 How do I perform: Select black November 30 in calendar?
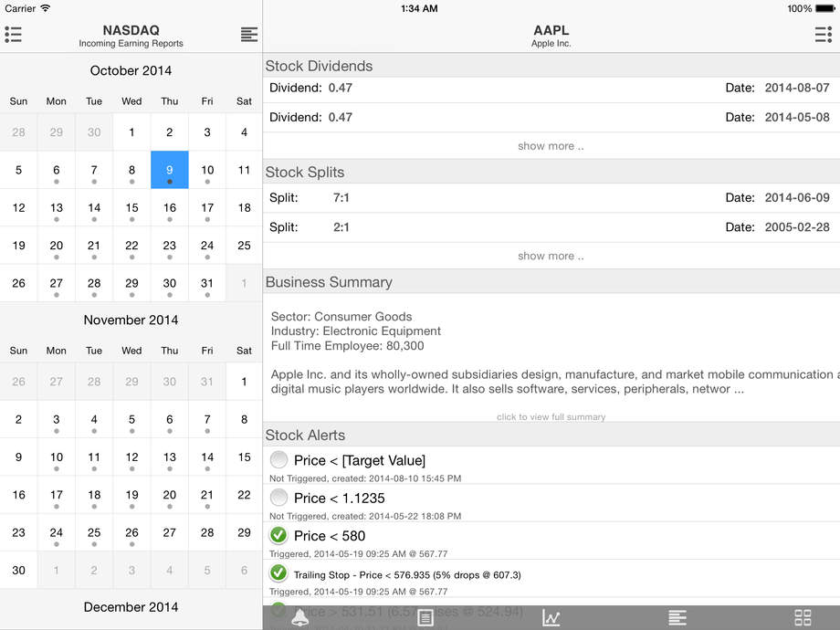[19, 570]
